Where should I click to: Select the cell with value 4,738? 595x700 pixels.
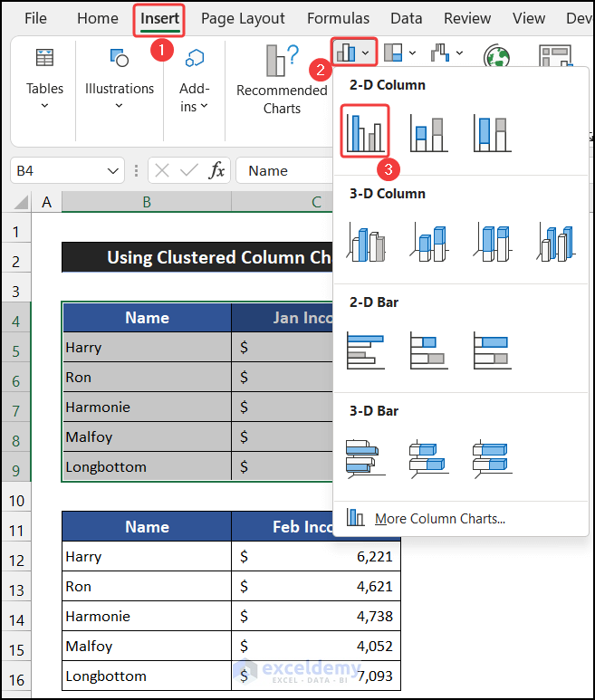pos(316,616)
